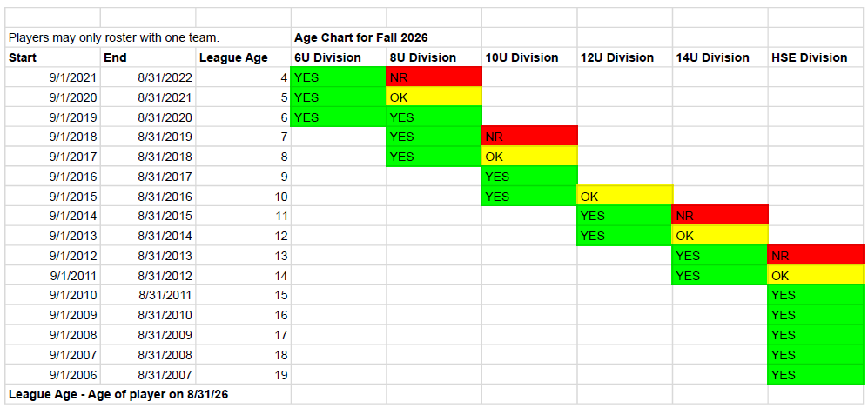
Task: Select the League Age header cell
Action: [x=243, y=57]
